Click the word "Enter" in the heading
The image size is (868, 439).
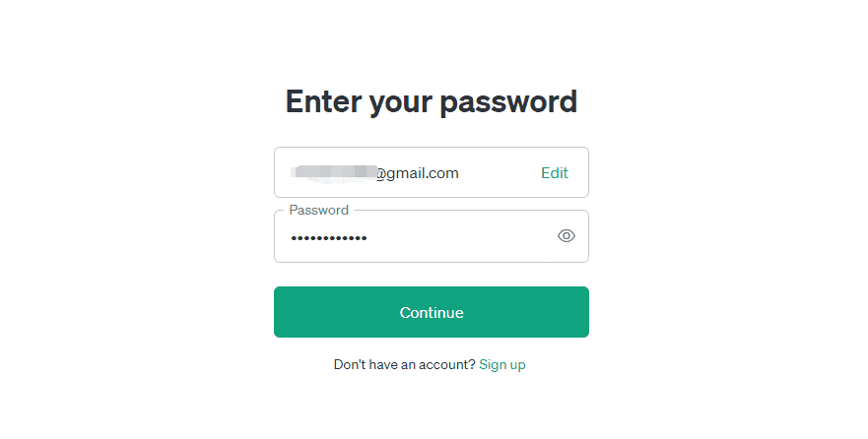(x=323, y=101)
